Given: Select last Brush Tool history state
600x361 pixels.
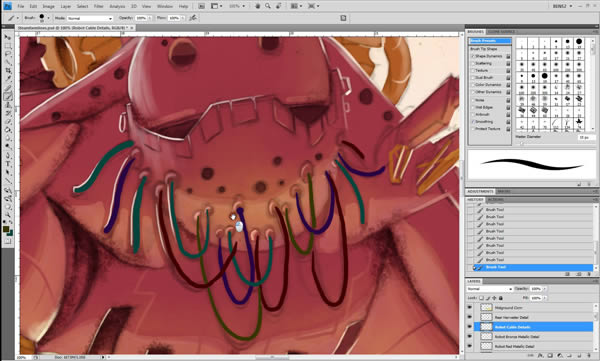Looking at the screenshot, I should [533, 267].
